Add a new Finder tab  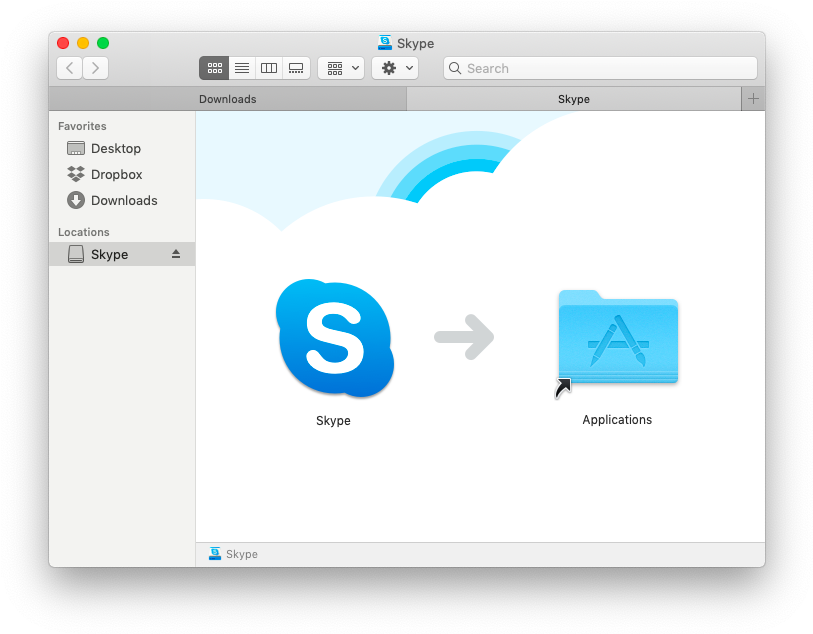pyautogui.click(x=753, y=99)
